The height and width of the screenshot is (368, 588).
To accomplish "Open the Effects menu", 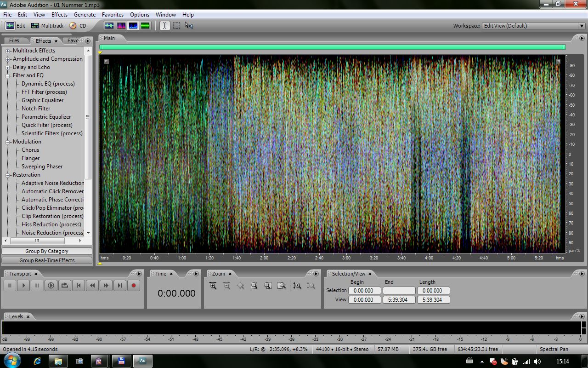I will pos(59,15).
